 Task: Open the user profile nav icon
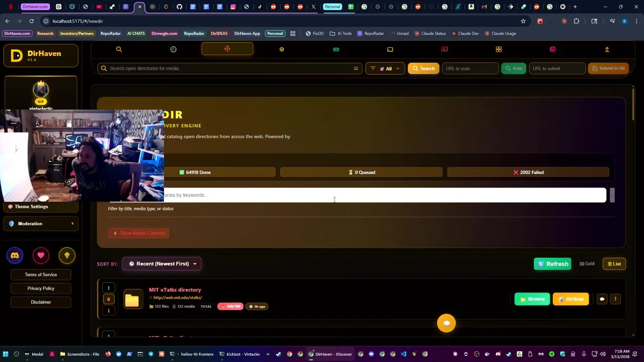607,49
